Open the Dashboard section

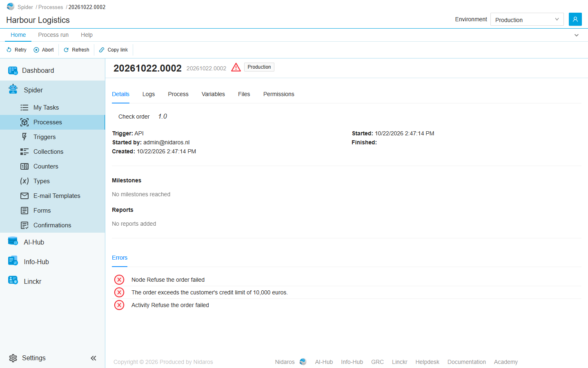point(52,70)
